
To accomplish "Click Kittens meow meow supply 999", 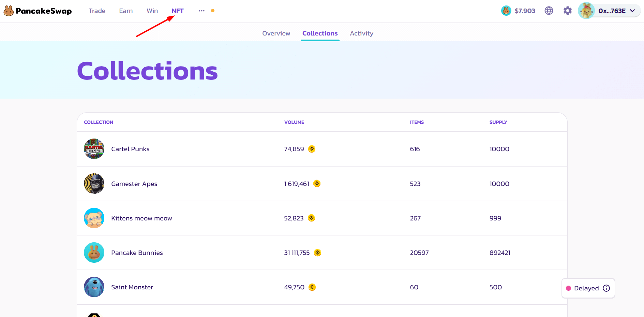I will pos(495,218).
